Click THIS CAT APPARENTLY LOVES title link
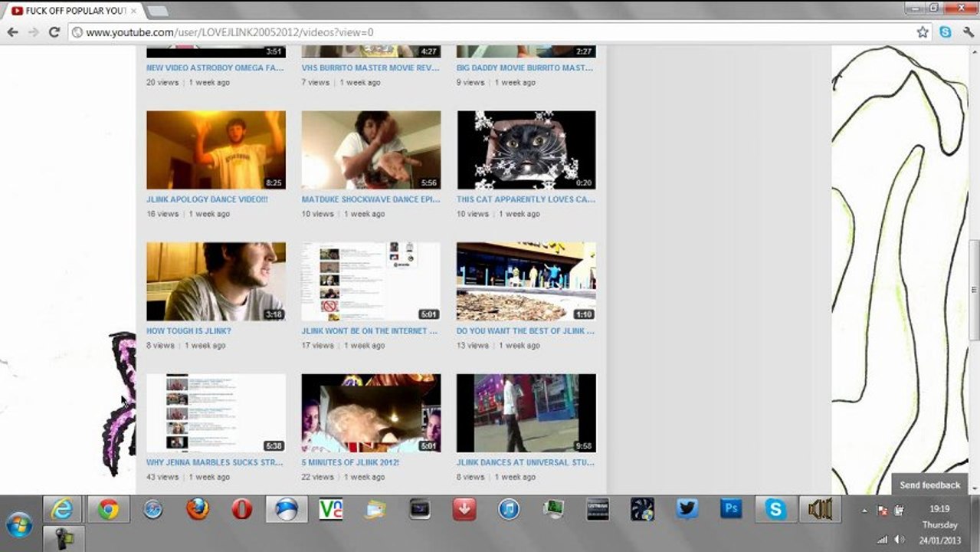The width and height of the screenshot is (980, 552). pyautogui.click(x=526, y=199)
